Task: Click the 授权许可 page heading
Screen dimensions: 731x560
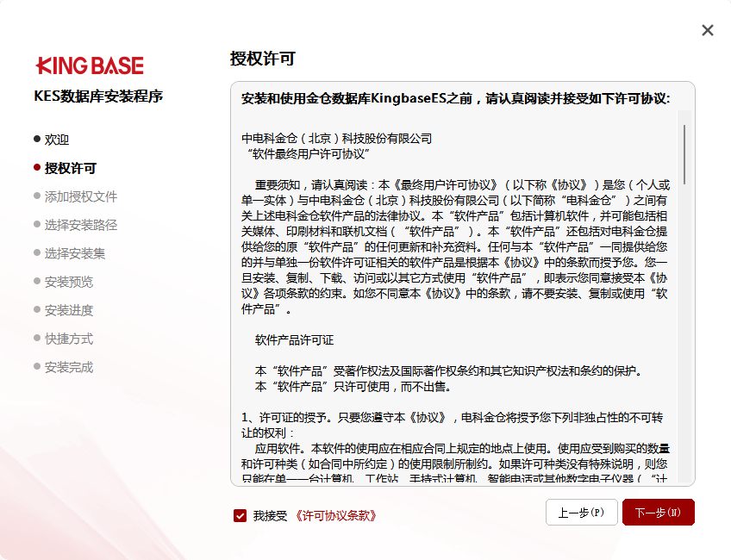Action: [x=262, y=59]
